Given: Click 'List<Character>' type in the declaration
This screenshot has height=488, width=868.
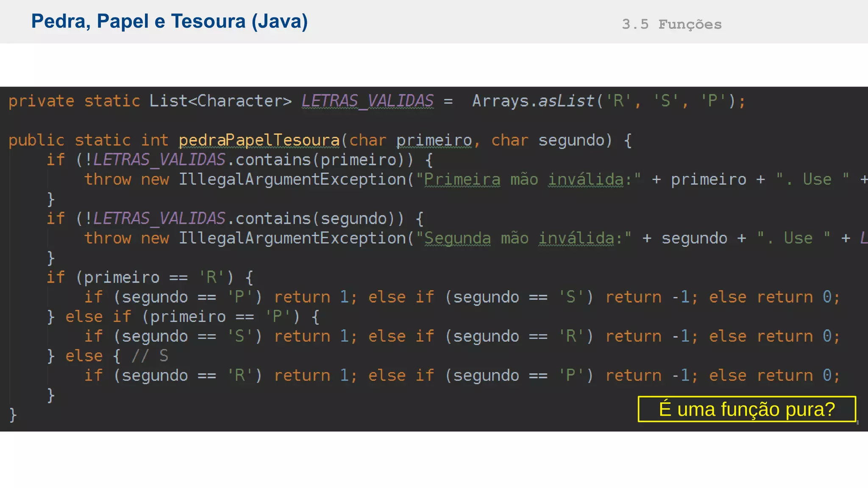Looking at the screenshot, I should pyautogui.click(x=220, y=101).
